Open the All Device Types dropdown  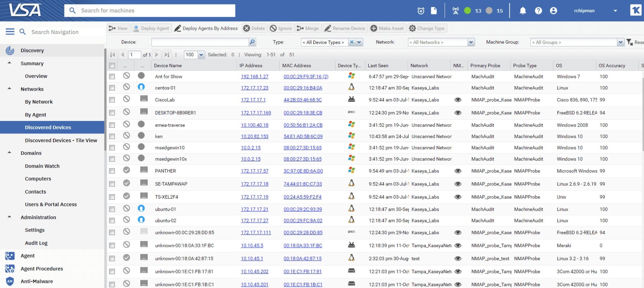coord(359,42)
